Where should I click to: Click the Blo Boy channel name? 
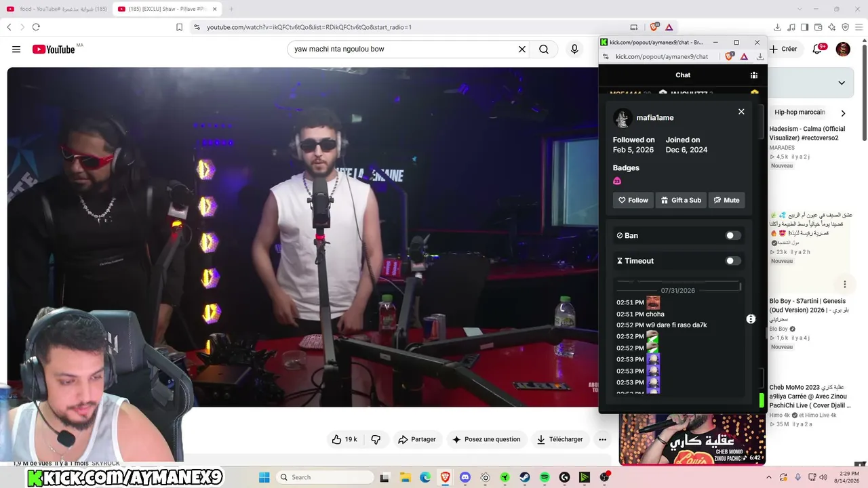(x=778, y=329)
